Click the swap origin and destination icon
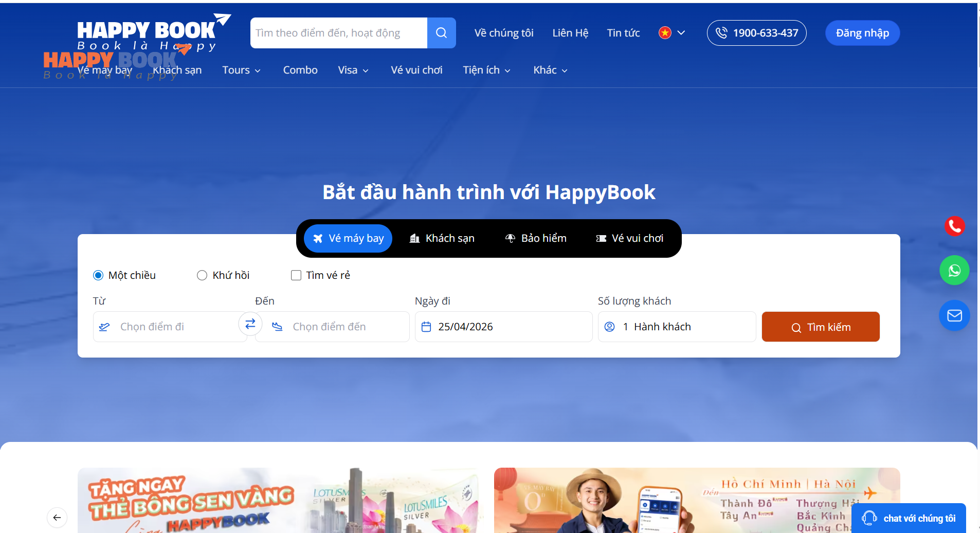 coord(250,324)
